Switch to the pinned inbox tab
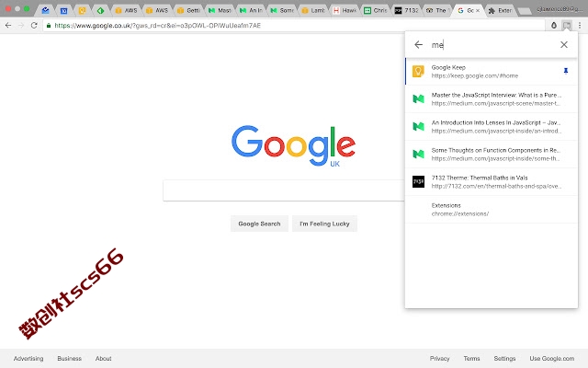 [45, 10]
